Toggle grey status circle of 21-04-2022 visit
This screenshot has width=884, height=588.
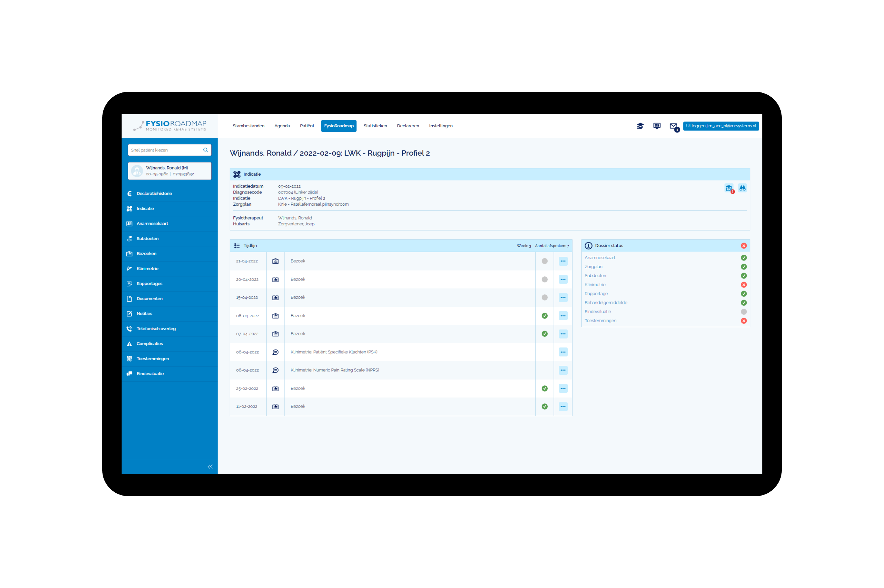point(545,261)
